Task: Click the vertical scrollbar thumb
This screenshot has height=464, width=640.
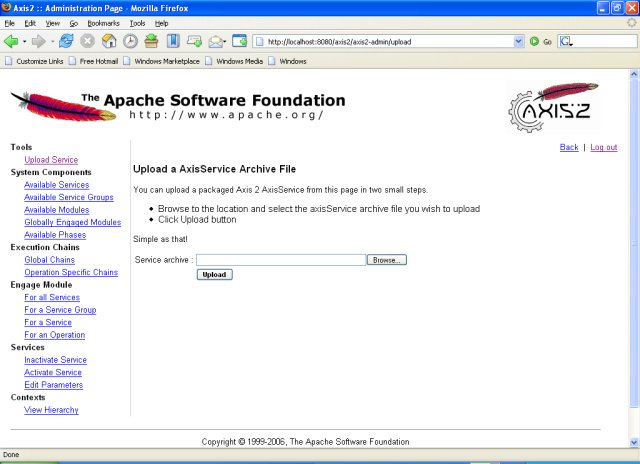Action: pyautogui.click(x=634, y=243)
